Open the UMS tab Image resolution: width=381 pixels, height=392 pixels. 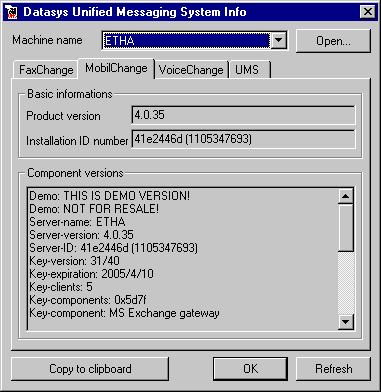249,70
